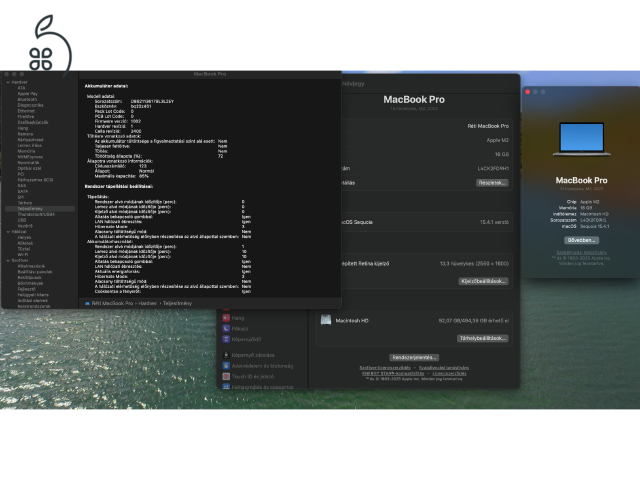Select ATA in the hardware list
This screenshot has width=640, height=480.
(x=21, y=88)
